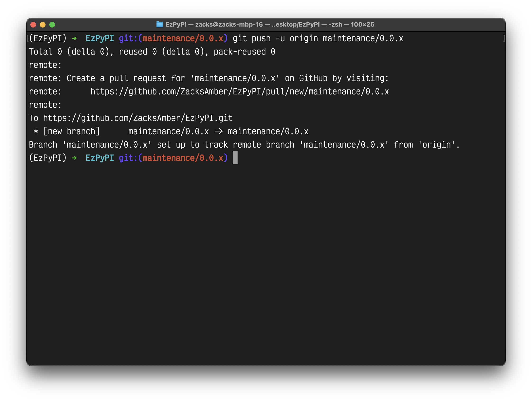Image resolution: width=532 pixels, height=401 pixels.
Task: Click the yellow minimize window button
Action: pyautogui.click(x=43, y=24)
